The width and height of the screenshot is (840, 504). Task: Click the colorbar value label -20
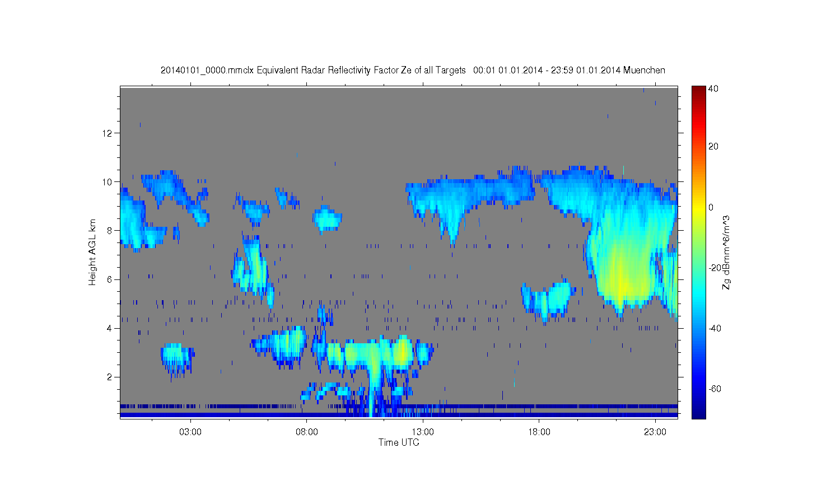tap(715, 268)
